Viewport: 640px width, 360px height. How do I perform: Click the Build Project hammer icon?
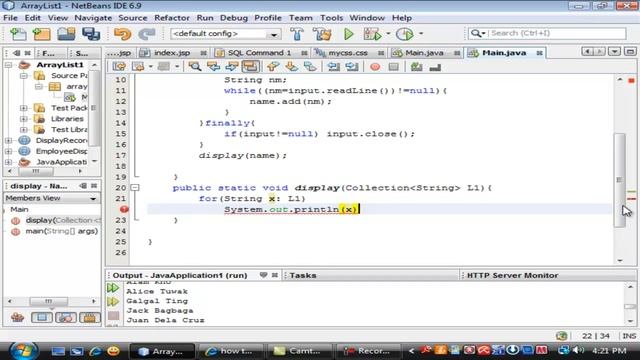[297, 34]
